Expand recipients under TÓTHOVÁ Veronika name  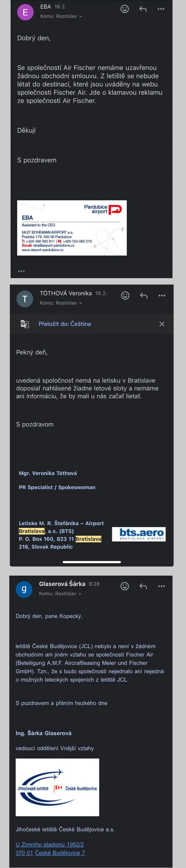61,303
